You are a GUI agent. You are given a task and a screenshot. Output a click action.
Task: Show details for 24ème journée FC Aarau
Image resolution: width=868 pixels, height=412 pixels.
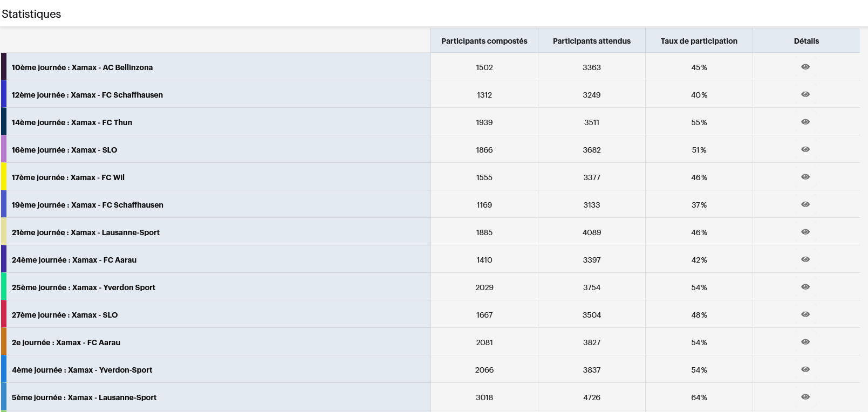click(805, 259)
